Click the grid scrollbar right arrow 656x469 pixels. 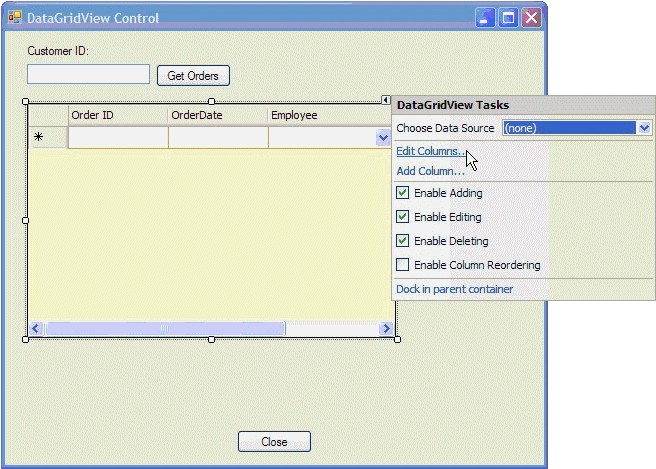point(385,328)
